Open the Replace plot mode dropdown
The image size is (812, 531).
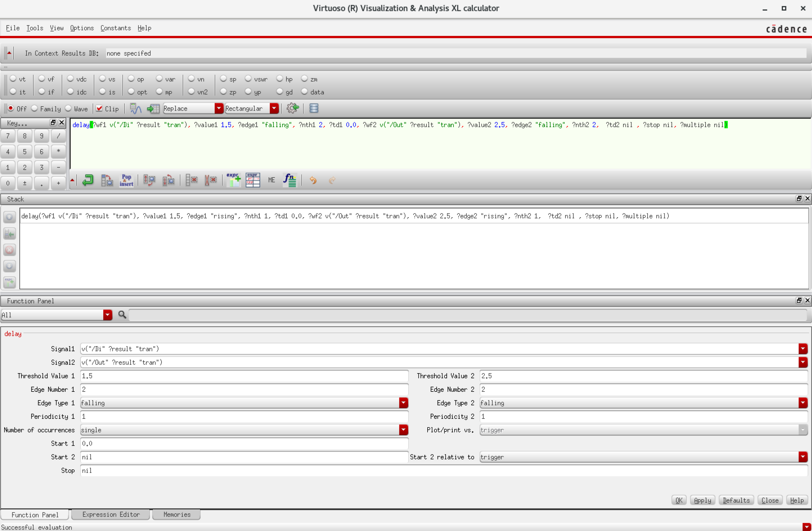tap(218, 109)
